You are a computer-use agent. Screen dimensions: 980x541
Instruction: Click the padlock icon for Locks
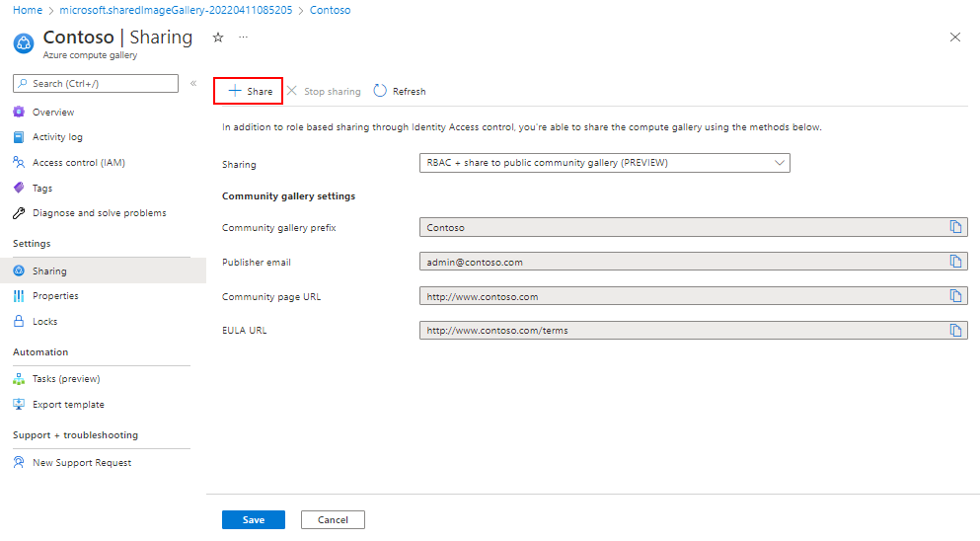pyautogui.click(x=19, y=321)
